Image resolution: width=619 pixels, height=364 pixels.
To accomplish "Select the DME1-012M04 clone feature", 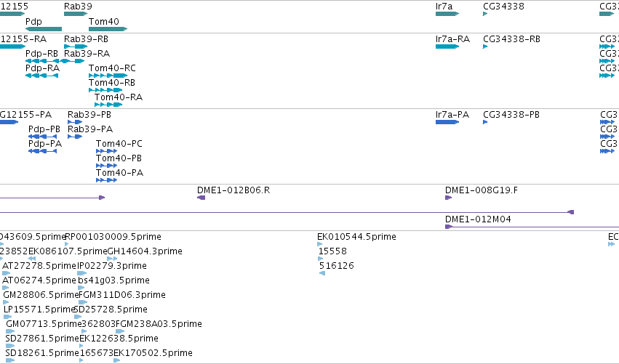I will click(532, 227).
